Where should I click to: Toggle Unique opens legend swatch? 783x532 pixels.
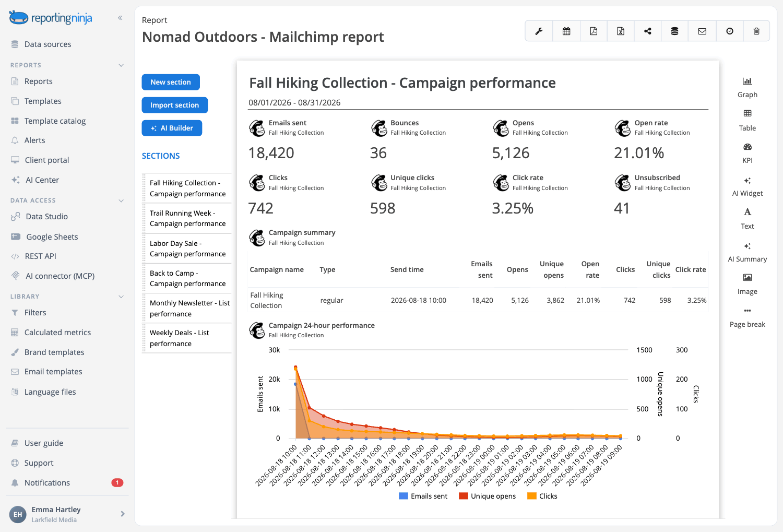463,496
